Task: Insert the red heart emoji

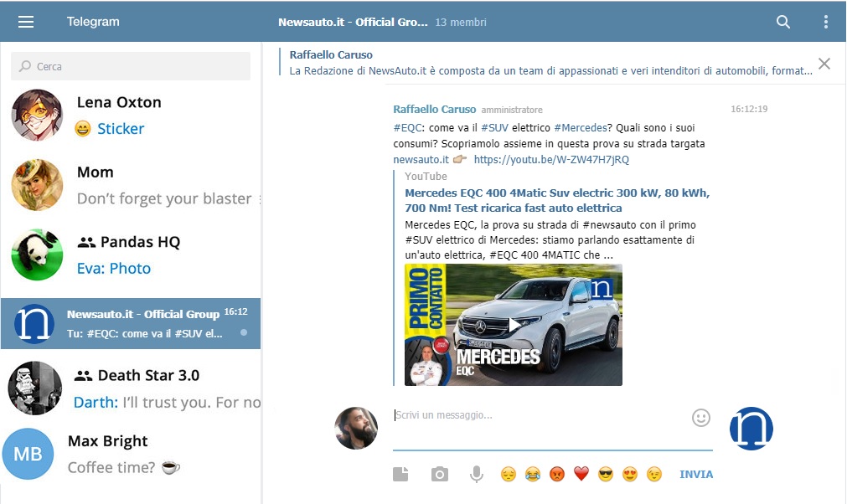Action: coord(581,475)
